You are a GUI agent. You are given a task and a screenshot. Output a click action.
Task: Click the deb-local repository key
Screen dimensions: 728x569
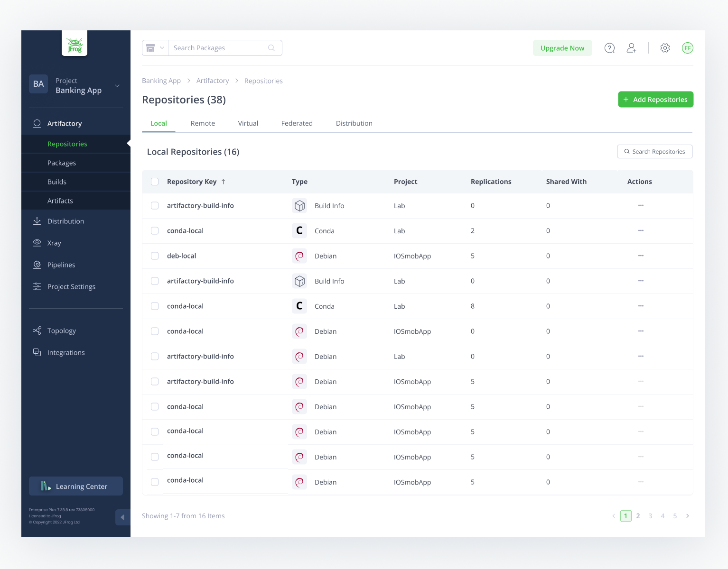click(181, 256)
